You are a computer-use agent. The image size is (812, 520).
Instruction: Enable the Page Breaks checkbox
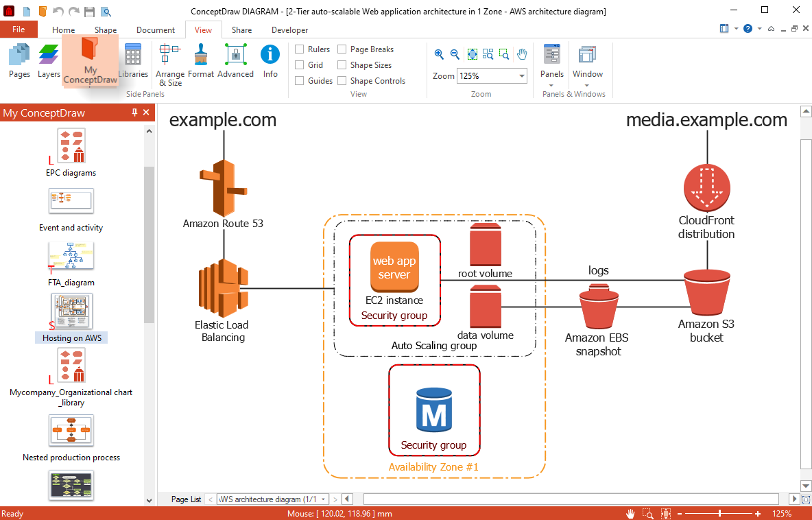coord(342,49)
